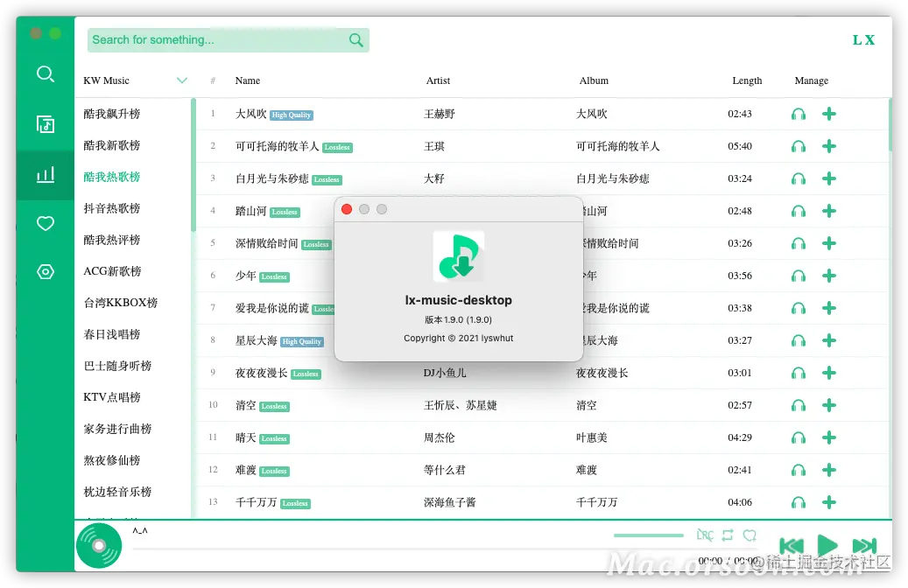
Task: Click the lx-music-desktop app logo in About dialog
Action: tap(459, 255)
